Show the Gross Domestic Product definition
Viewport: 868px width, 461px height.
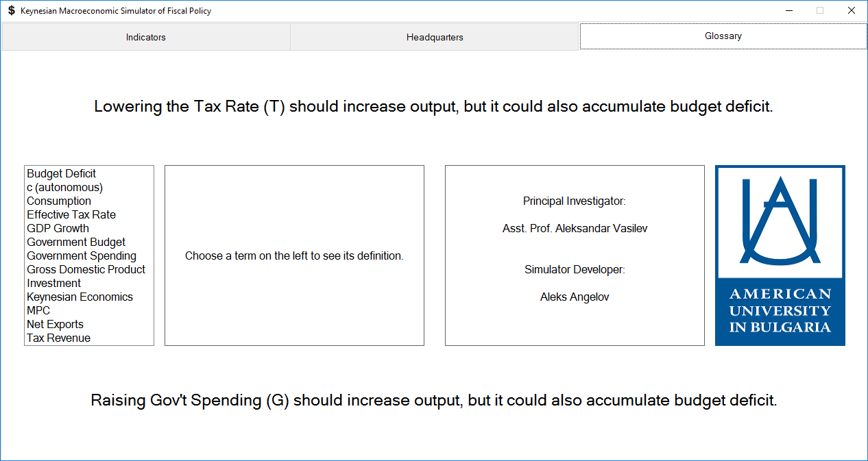coord(86,270)
